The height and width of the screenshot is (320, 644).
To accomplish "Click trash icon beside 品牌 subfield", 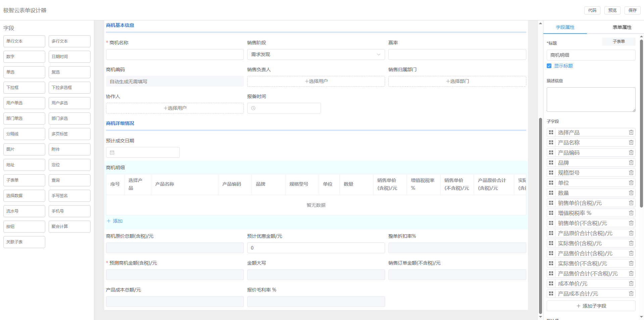I will [631, 163].
